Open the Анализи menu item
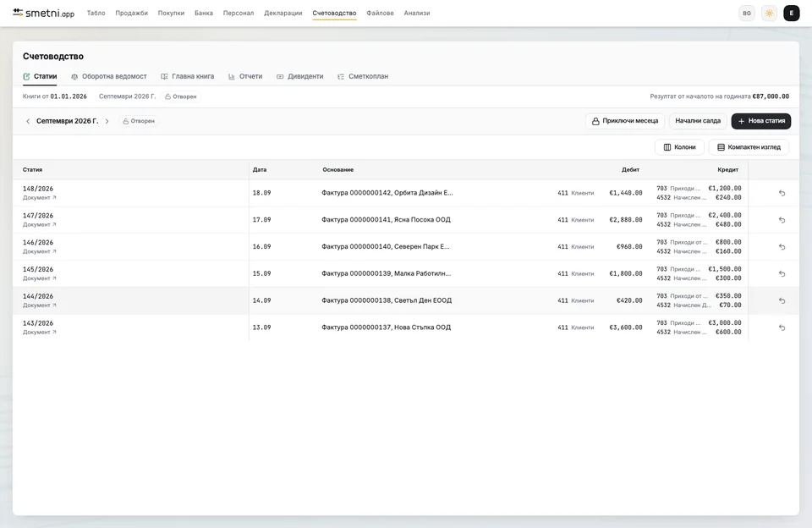 417,13
